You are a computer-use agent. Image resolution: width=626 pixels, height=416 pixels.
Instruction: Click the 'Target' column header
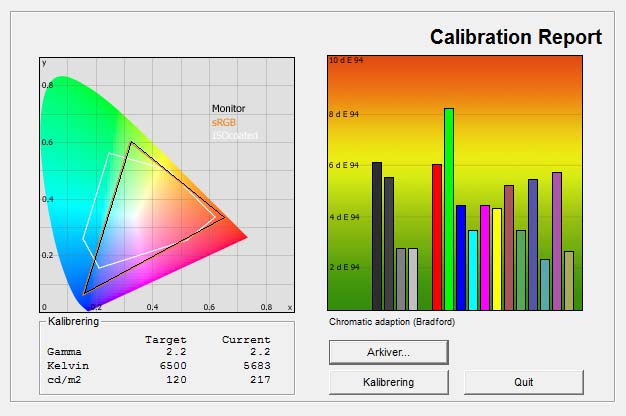[166, 340]
